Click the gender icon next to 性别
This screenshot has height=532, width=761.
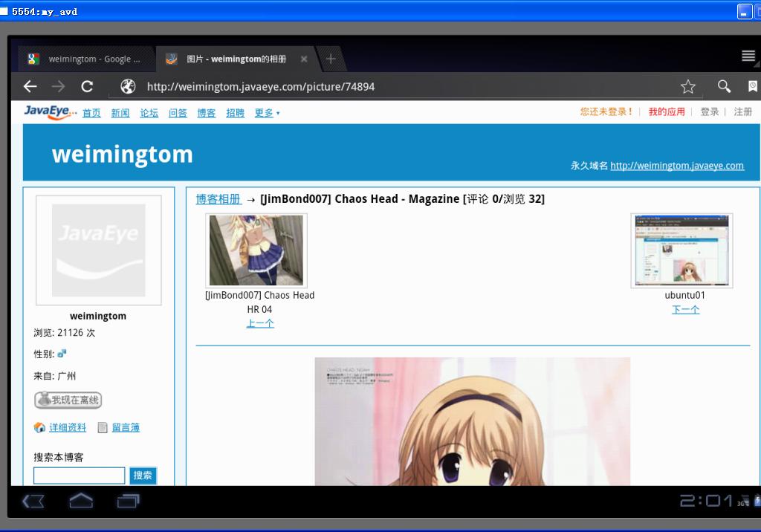tap(62, 354)
